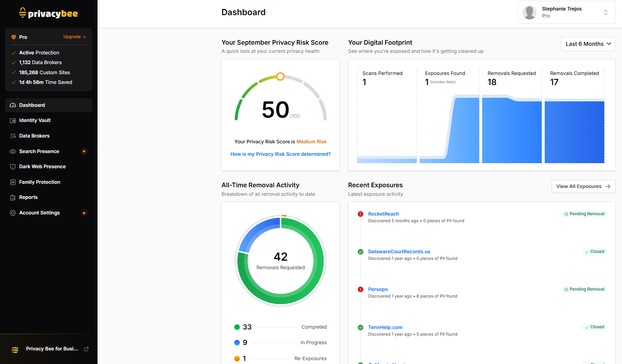The image size is (622, 364).
Task: Navigate to Data Brokers
Action: pyautogui.click(x=49, y=136)
